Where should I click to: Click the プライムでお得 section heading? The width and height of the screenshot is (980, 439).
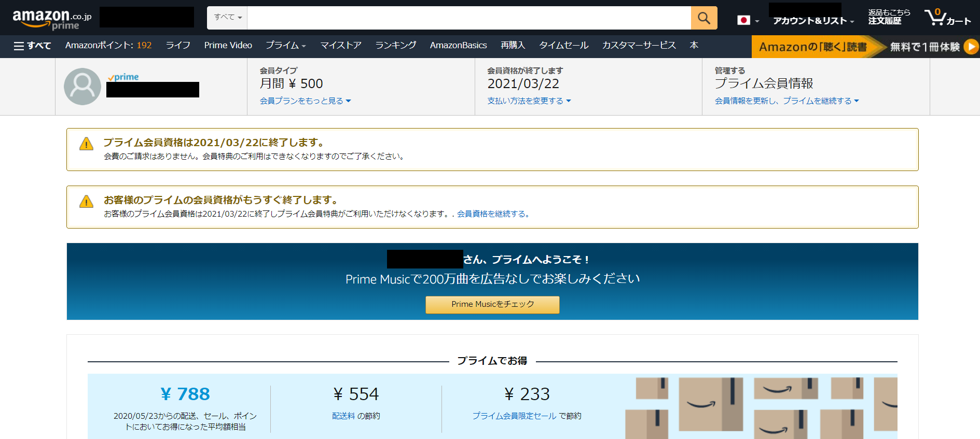pos(492,361)
